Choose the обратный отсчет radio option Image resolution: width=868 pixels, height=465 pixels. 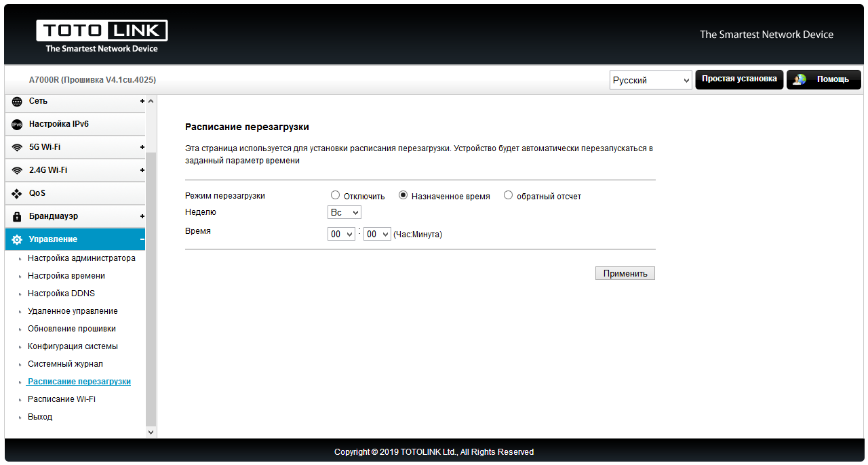pyautogui.click(x=508, y=195)
